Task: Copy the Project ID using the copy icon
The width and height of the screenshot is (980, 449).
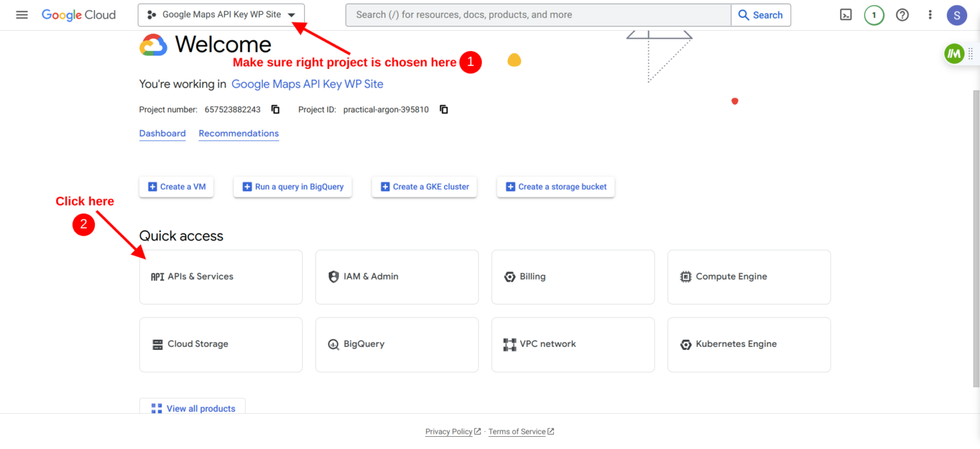Action: 443,109
